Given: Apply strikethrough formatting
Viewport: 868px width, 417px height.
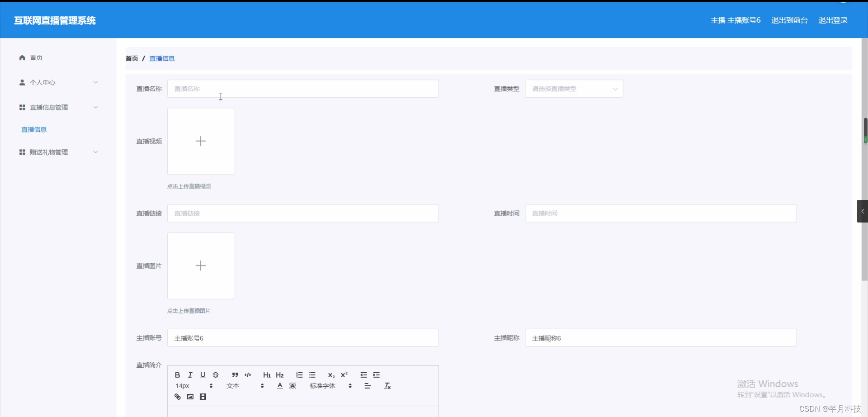Looking at the screenshot, I should pos(215,374).
